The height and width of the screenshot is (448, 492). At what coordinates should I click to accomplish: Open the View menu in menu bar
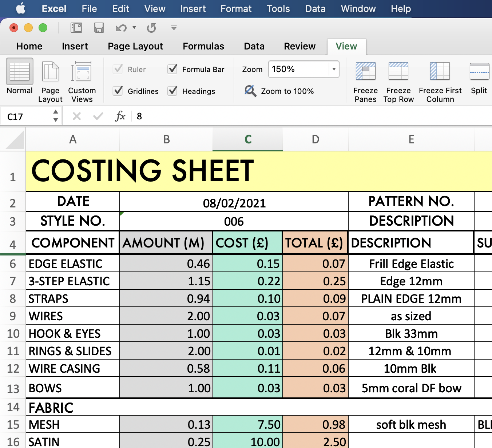[x=155, y=9]
